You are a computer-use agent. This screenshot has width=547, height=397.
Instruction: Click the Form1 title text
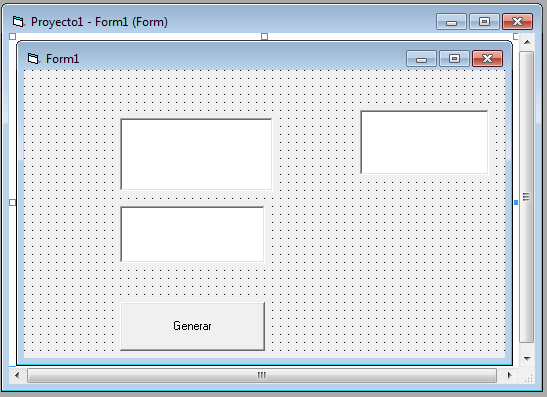[x=62, y=59]
